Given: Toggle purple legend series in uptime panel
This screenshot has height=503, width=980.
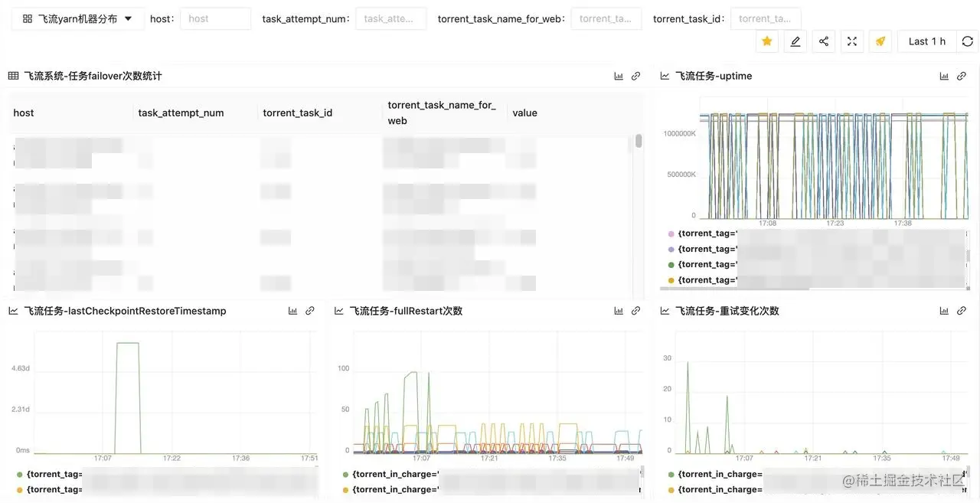Looking at the screenshot, I should point(671,249).
